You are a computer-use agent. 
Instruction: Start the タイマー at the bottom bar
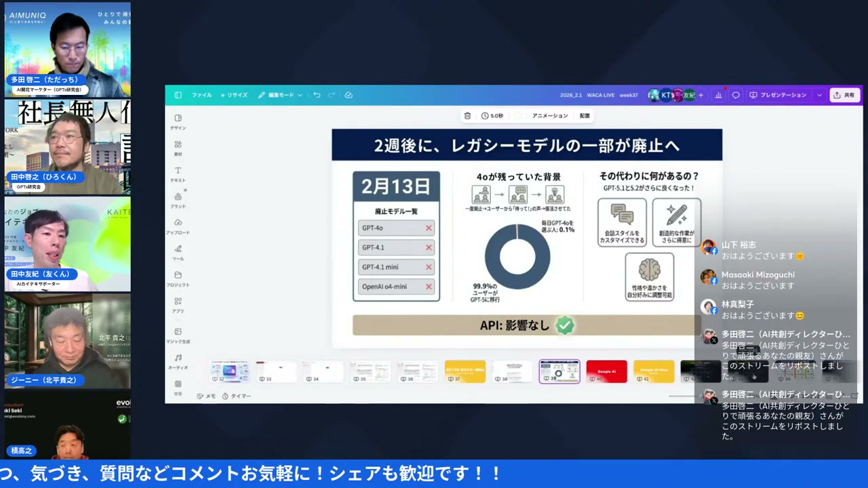pyautogui.click(x=236, y=396)
